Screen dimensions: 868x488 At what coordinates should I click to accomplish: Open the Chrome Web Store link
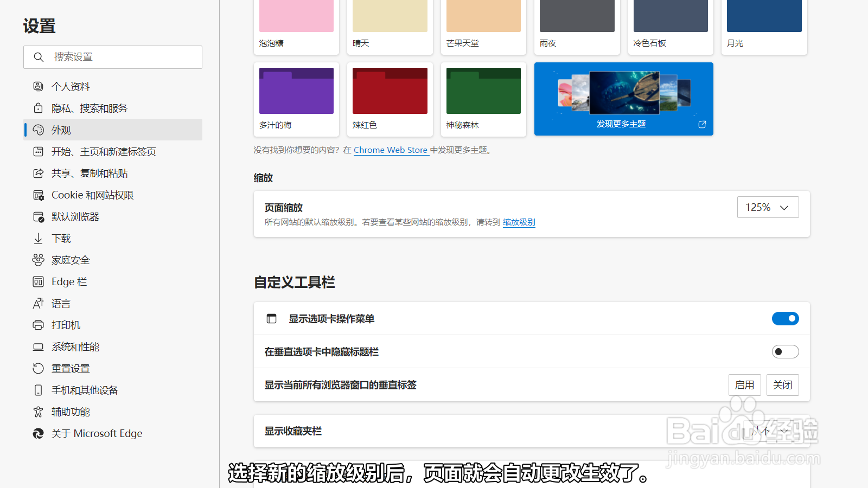click(x=391, y=150)
